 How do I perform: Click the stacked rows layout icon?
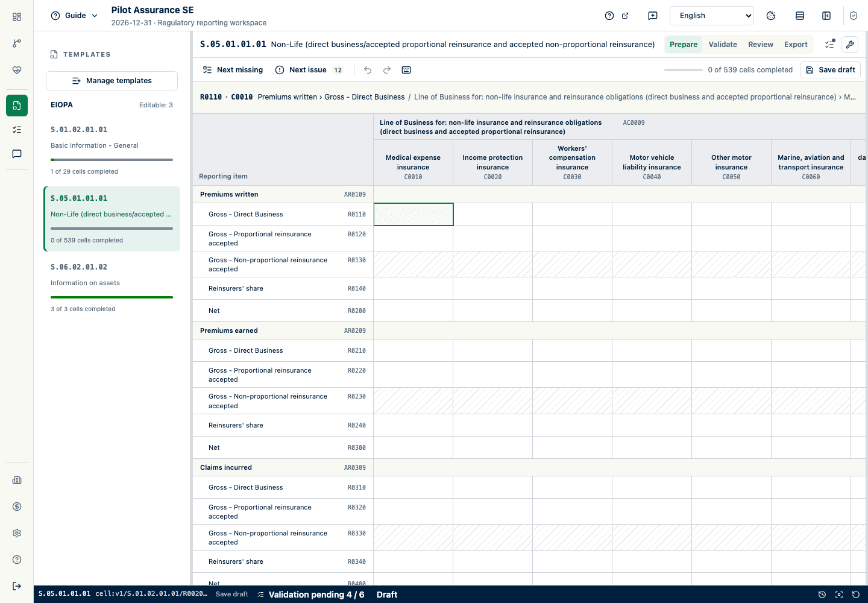(800, 16)
